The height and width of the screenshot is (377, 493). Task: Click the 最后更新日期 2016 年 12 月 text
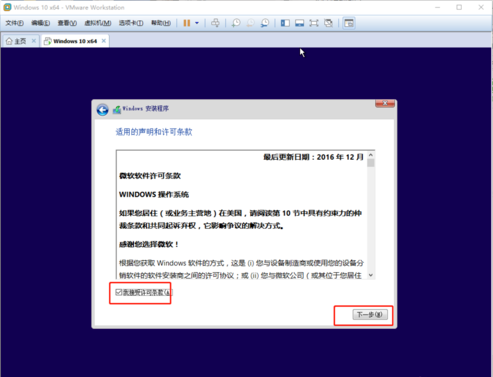click(x=313, y=157)
